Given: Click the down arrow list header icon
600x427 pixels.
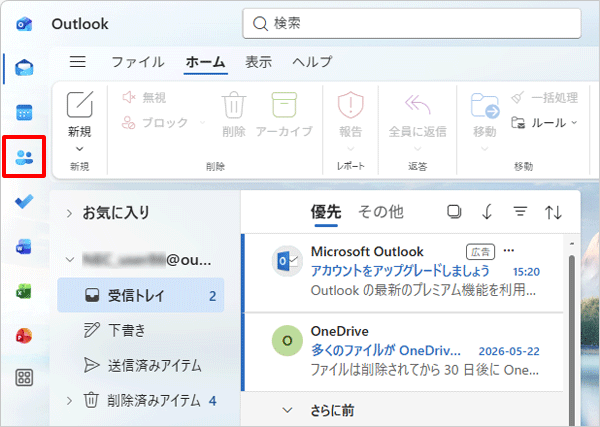Looking at the screenshot, I should (487, 212).
